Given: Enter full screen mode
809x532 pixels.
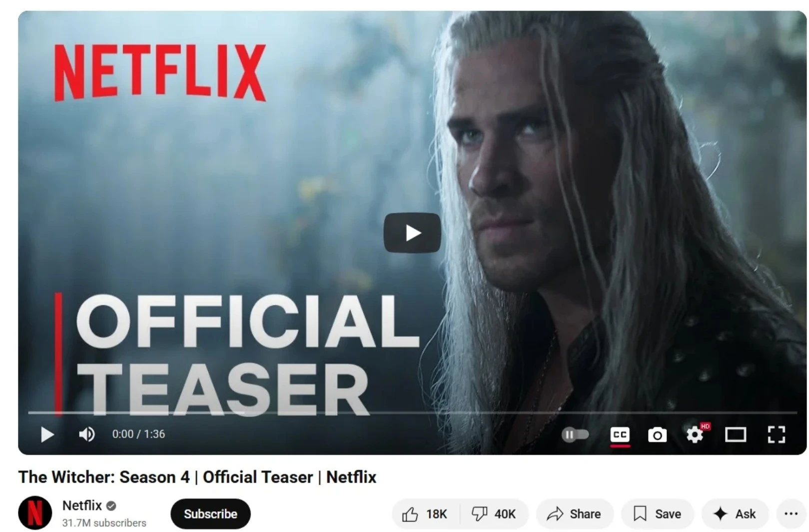Looking at the screenshot, I should coord(776,435).
